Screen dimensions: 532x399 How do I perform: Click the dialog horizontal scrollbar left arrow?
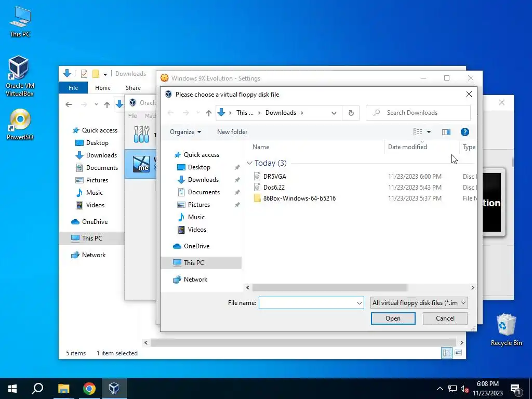pos(248,288)
